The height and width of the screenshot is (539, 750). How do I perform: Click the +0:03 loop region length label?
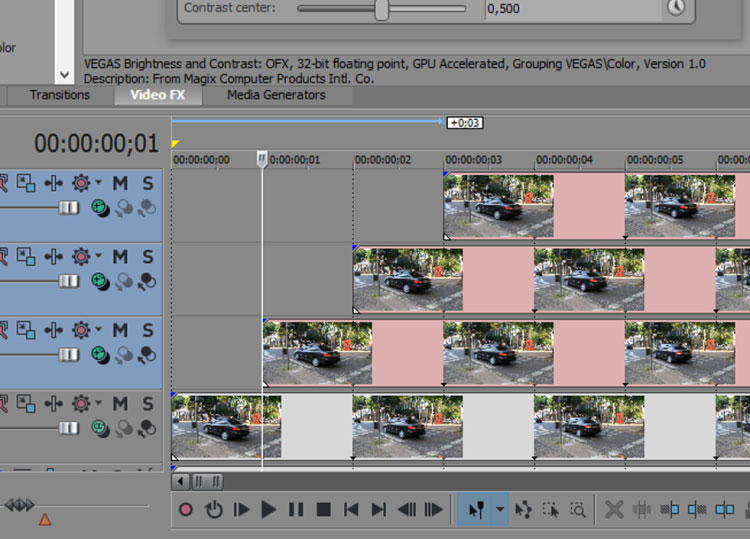464,123
